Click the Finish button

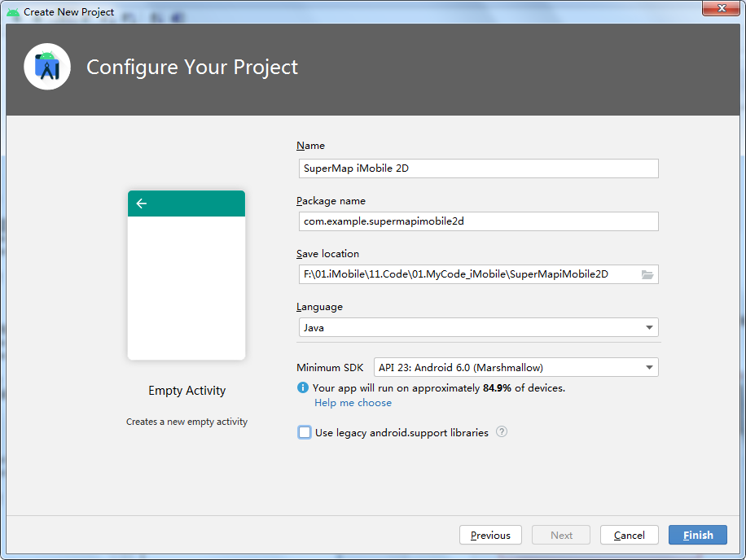[x=697, y=535]
